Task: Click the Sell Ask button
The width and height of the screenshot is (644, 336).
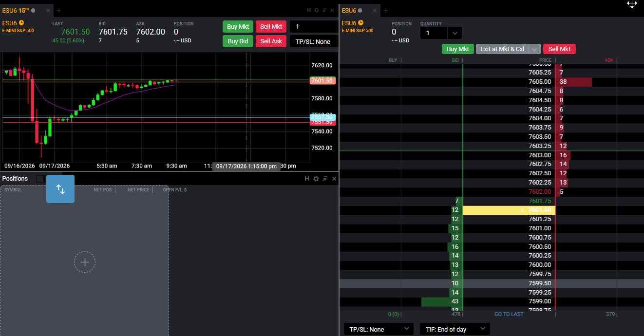Action: [x=271, y=41]
